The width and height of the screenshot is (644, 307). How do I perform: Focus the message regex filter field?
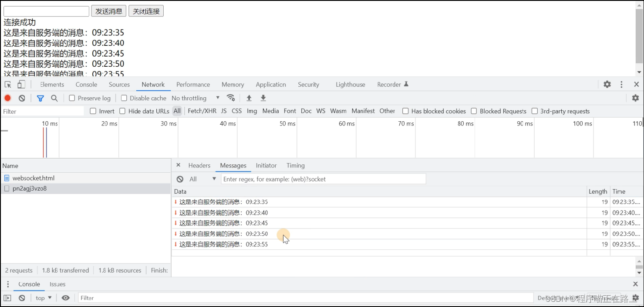point(324,179)
